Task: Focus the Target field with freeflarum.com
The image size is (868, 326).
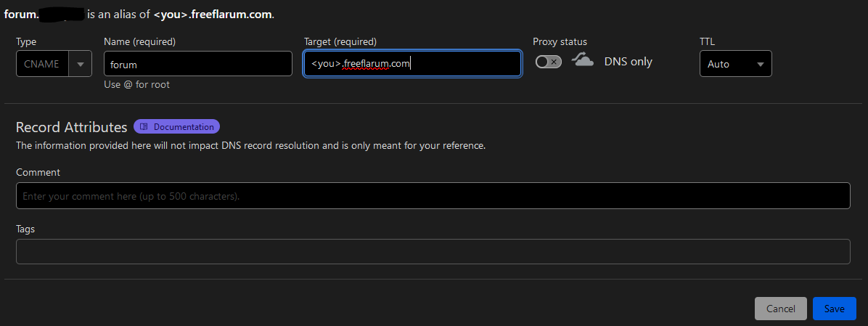Action: (412, 64)
